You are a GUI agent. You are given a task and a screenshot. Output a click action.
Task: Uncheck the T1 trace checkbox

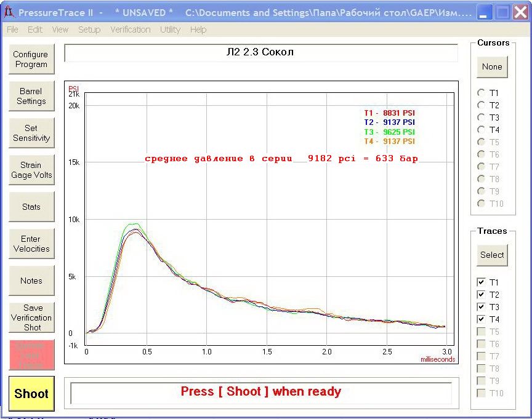[481, 282]
